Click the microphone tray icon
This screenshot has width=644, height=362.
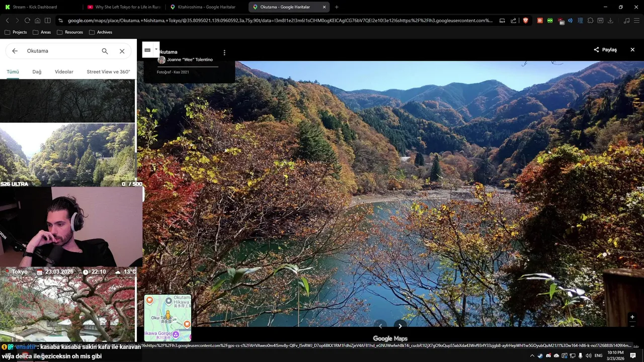pos(580,355)
